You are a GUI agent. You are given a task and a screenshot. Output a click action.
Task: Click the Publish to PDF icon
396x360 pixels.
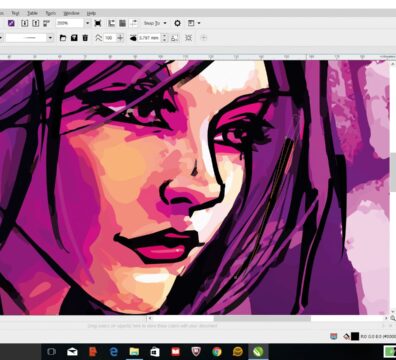[x=46, y=23]
